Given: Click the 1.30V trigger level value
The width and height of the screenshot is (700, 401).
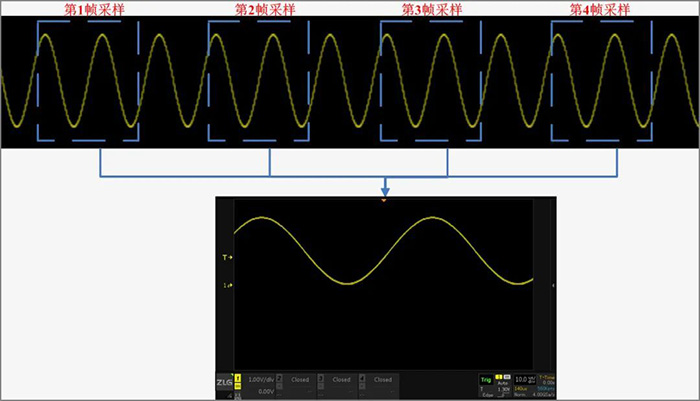Looking at the screenshot, I should pyautogui.click(x=504, y=389).
